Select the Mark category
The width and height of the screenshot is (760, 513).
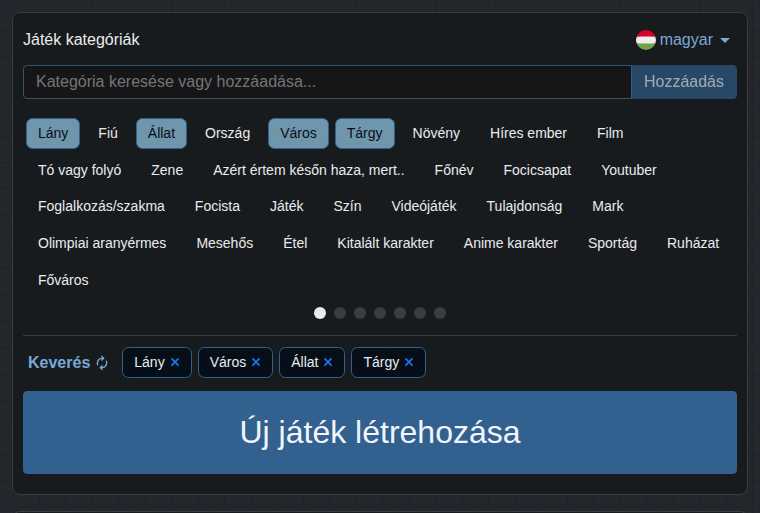[608, 207]
